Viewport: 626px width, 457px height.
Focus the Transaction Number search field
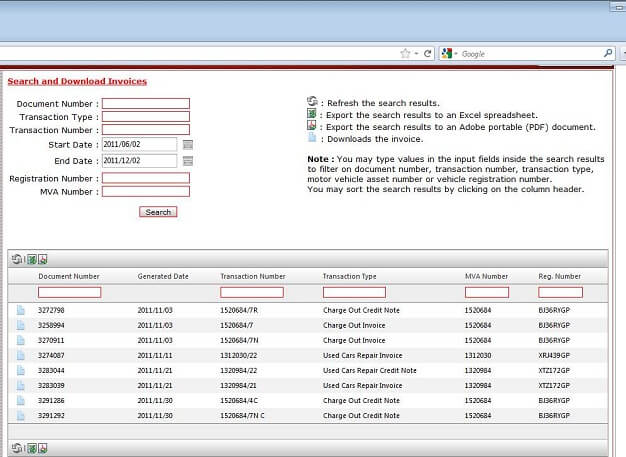[146, 130]
